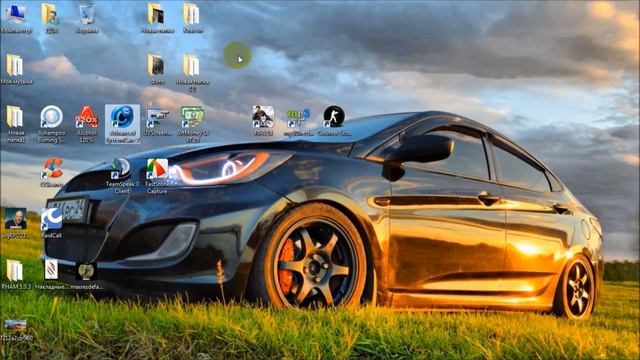Open the Накладные document file

tap(51, 275)
